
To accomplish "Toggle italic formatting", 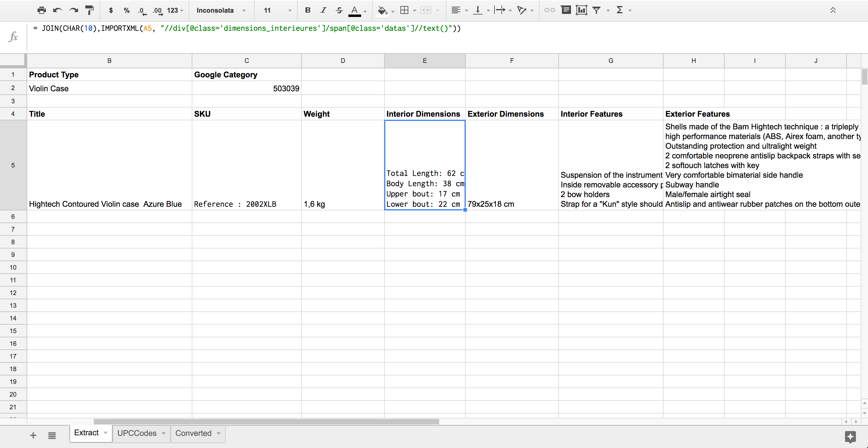I will (x=324, y=11).
